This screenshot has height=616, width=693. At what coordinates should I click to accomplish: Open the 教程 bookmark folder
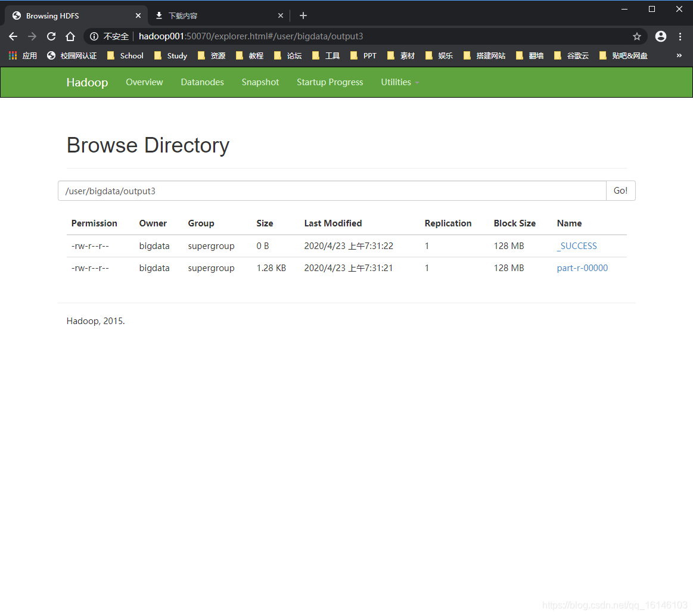250,55
